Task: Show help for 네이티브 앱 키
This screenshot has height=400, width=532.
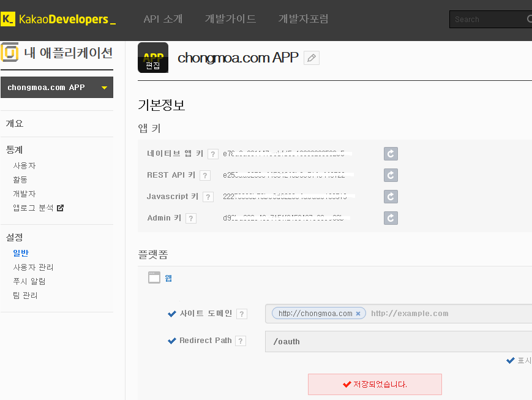Action: pyautogui.click(x=212, y=154)
